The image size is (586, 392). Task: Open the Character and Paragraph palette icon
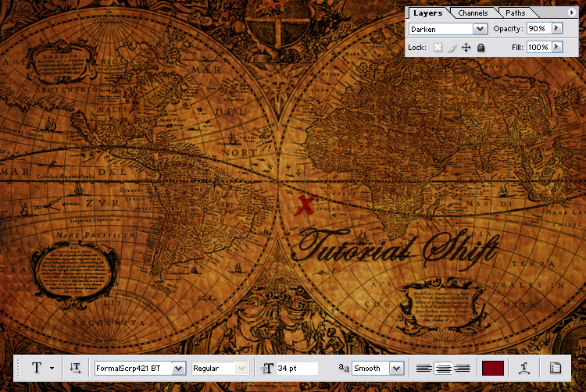point(556,368)
